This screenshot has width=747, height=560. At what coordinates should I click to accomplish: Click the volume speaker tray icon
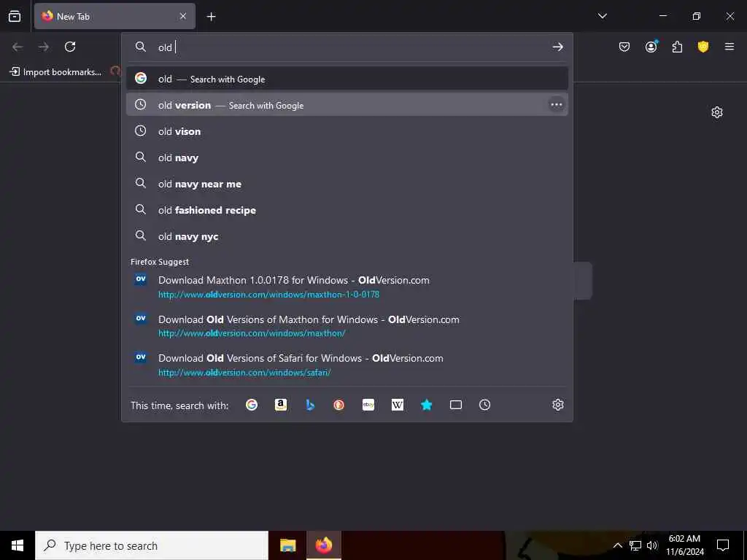(x=651, y=545)
